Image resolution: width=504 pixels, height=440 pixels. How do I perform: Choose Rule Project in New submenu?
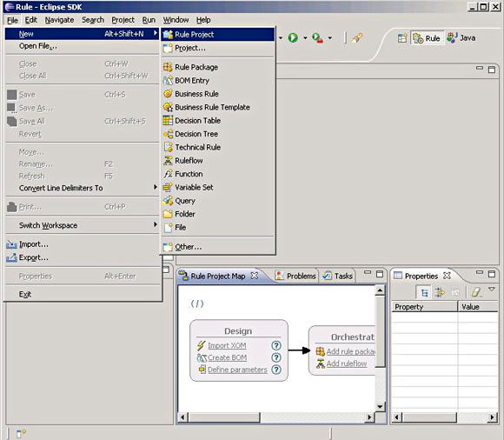pos(218,35)
